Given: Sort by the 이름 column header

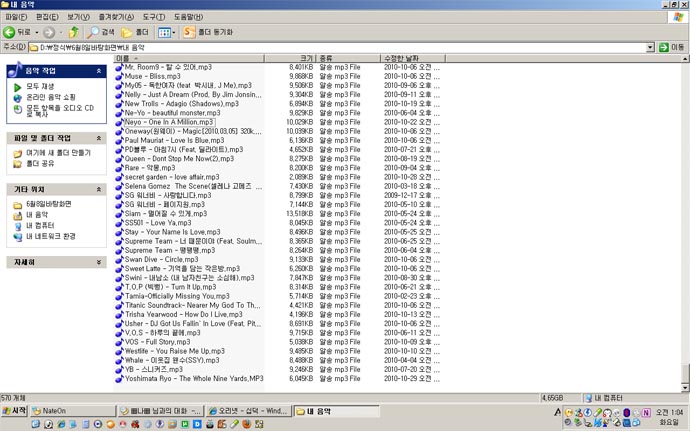Looking at the screenshot, I should click(x=189, y=58).
